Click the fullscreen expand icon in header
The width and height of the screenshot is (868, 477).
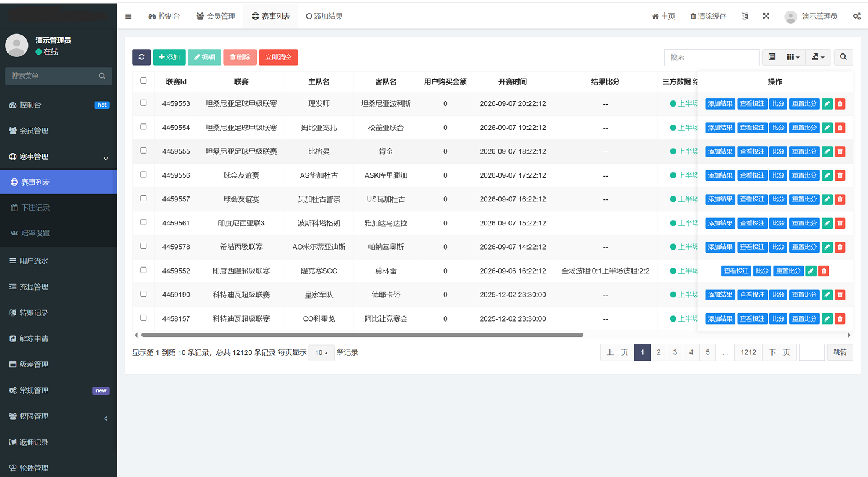pos(766,16)
